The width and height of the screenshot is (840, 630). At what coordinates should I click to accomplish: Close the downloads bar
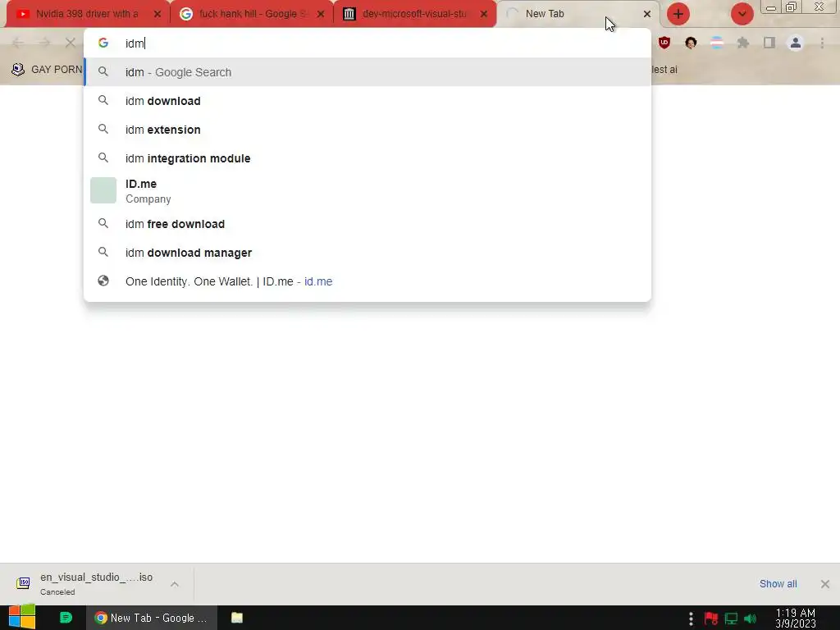pos(825,584)
